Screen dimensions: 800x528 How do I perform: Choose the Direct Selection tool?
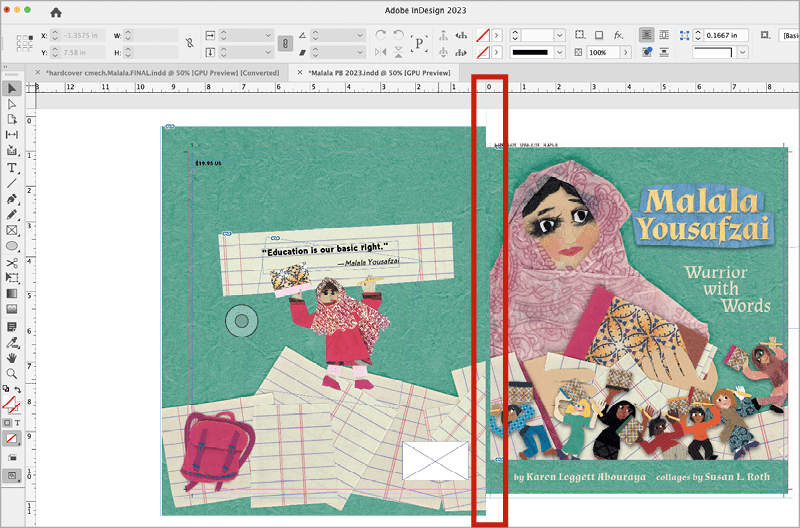(x=12, y=104)
